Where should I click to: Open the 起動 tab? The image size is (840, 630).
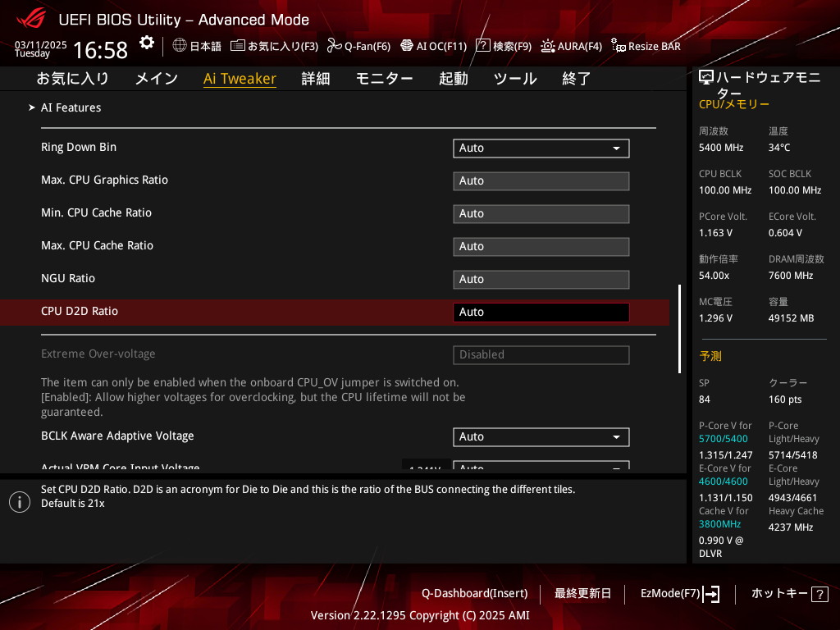point(453,78)
